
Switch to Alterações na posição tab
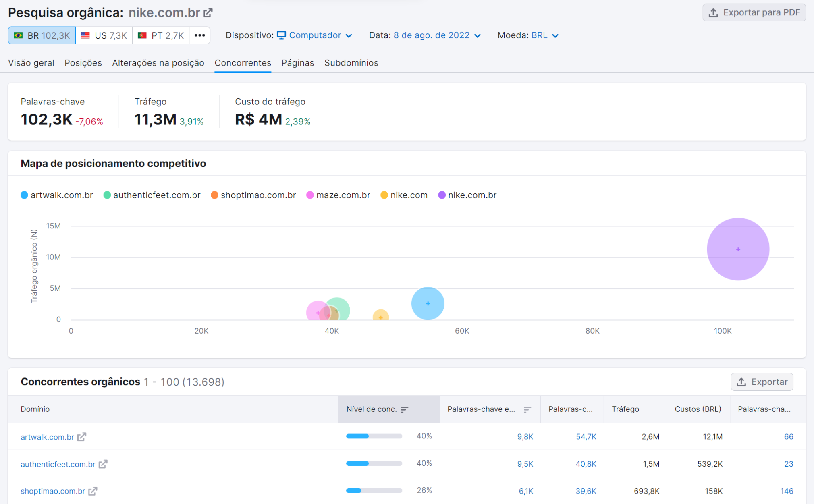158,63
